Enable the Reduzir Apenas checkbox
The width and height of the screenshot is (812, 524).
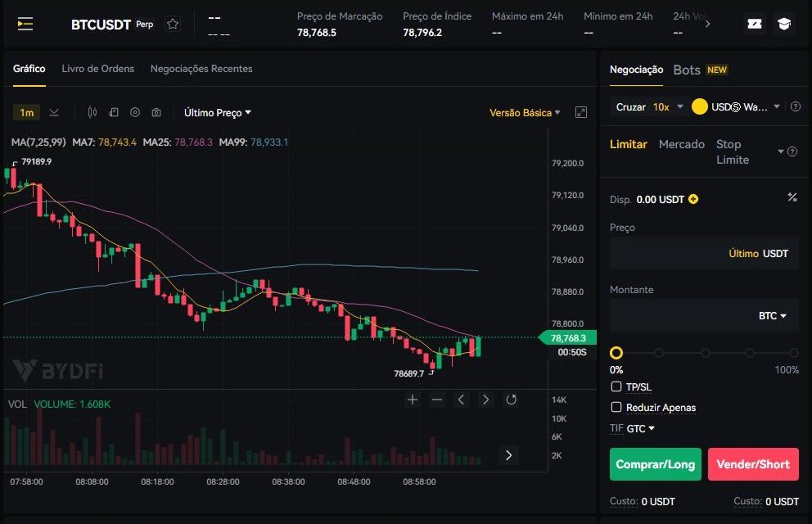(x=616, y=408)
